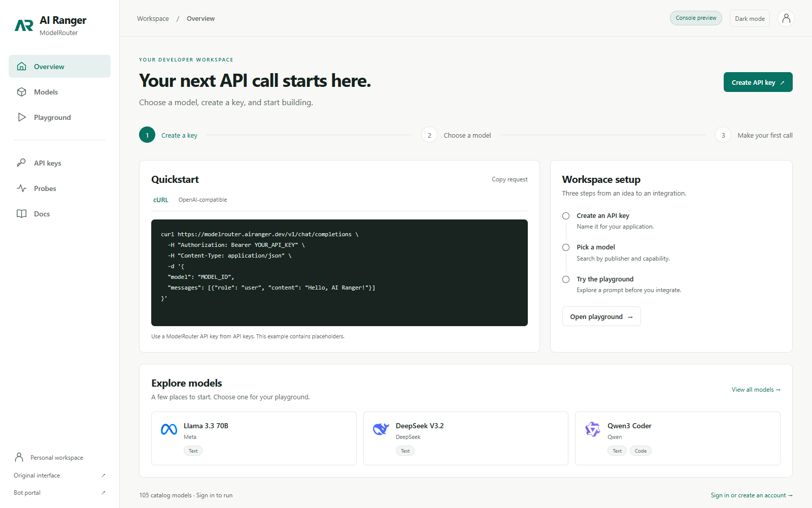This screenshot has height=508, width=812.
Task: Click the Probes pulse icon
Action: pyautogui.click(x=21, y=188)
